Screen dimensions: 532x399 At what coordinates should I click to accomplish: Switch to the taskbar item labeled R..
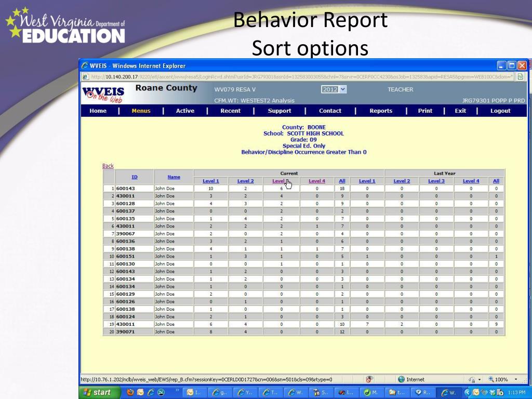[x=422, y=393]
